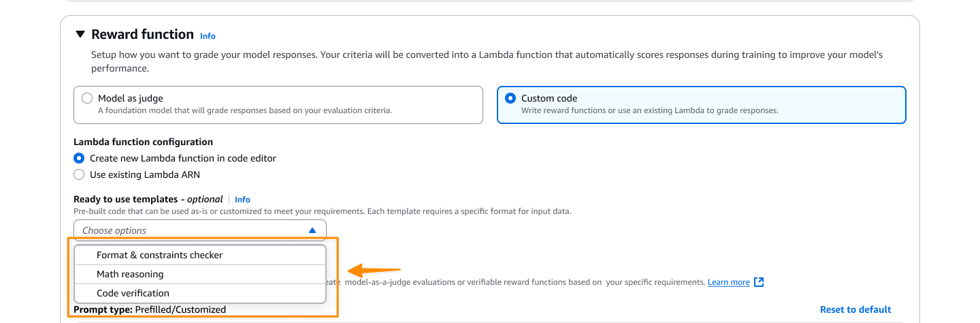980x323 pixels.
Task: Click the Reward function heading text
Action: (142, 35)
